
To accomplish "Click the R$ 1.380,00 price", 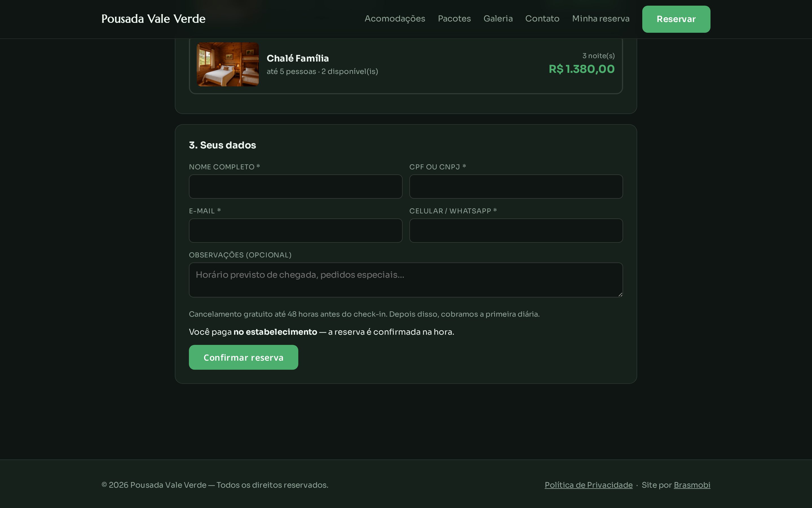I will [581, 69].
